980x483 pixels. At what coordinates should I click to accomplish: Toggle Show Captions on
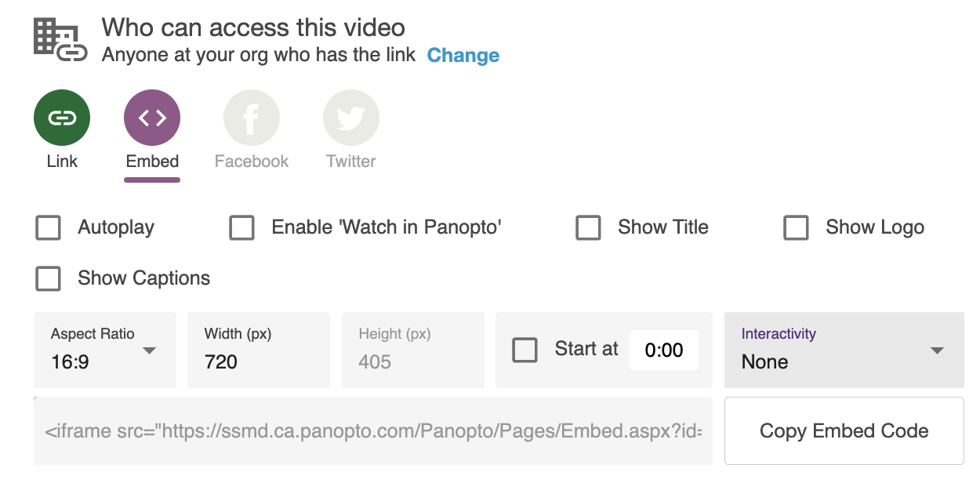[x=48, y=278]
